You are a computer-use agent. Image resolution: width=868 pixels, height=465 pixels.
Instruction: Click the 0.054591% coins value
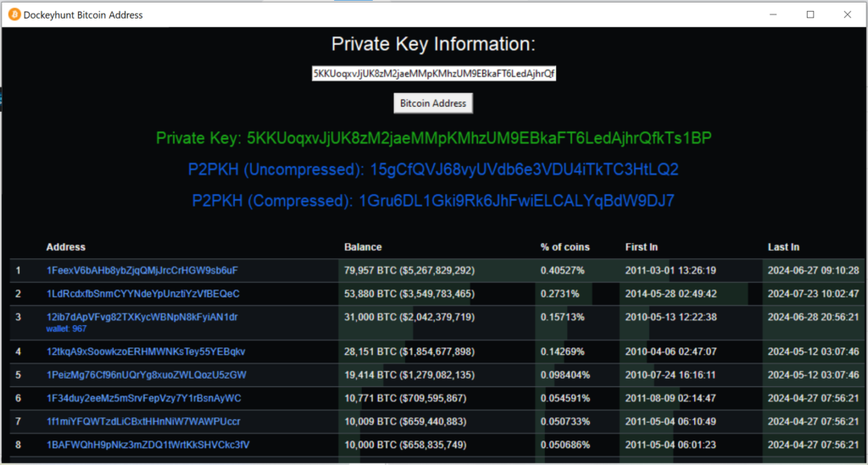565,398
